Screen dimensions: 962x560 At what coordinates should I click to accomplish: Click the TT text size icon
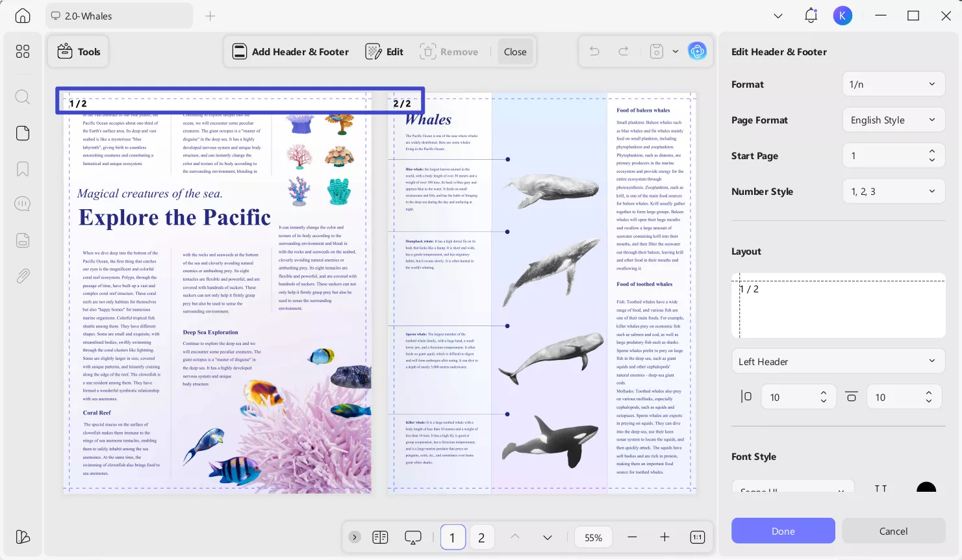881,488
